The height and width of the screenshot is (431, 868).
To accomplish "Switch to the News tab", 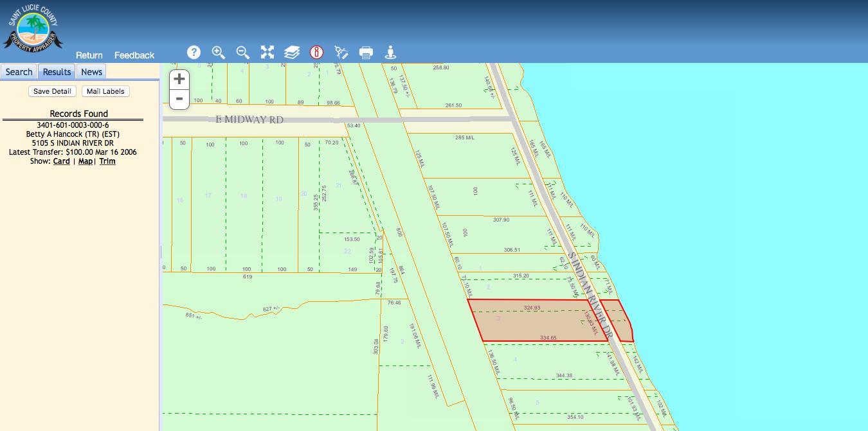I will click(91, 72).
